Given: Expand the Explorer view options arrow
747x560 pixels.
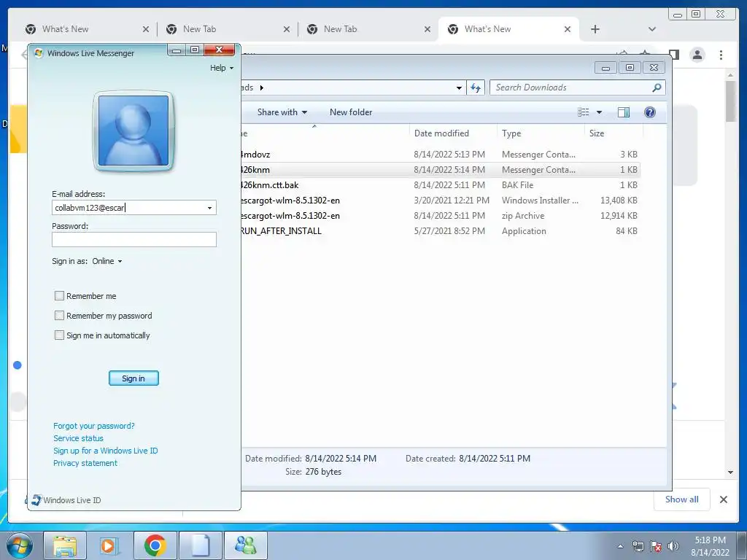Looking at the screenshot, I should point(600,112).
